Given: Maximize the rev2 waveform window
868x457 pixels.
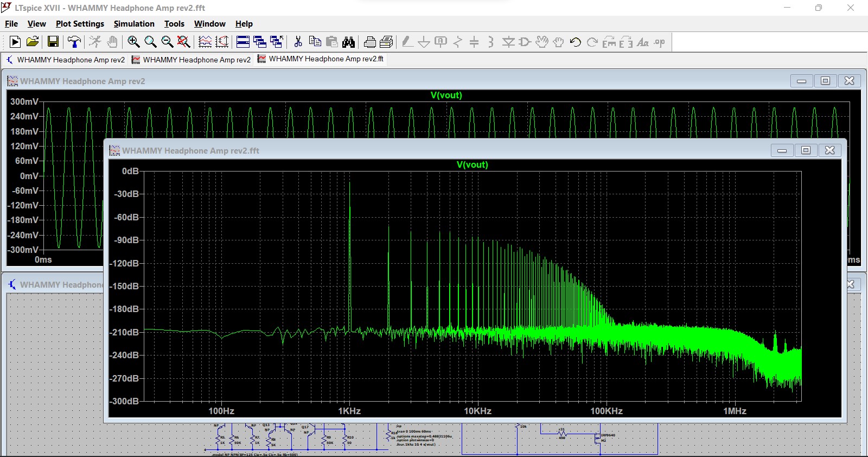Looking at the screenshot, I should tap(826, 81).
